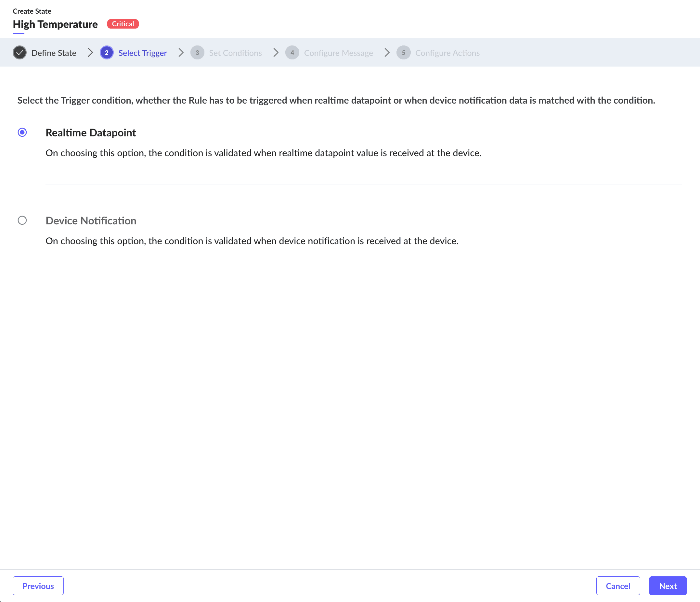This screenshot has height=602, width=700.
Task: Click the step 5 number circle
Action: click(403, 53)
